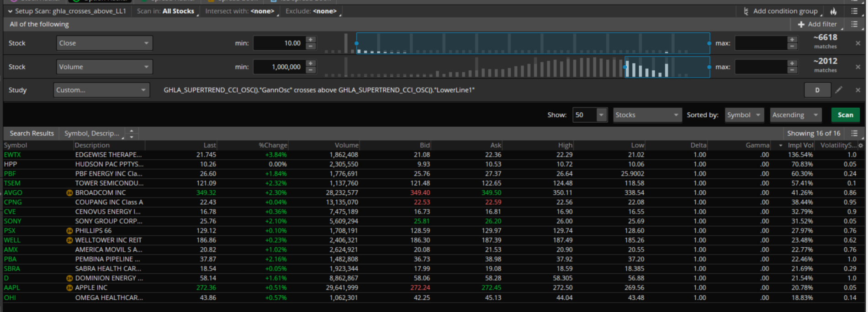Screen dimensions: 868x312
Task: Open the Ascending sort order dropdown
Action: point(795,115)
